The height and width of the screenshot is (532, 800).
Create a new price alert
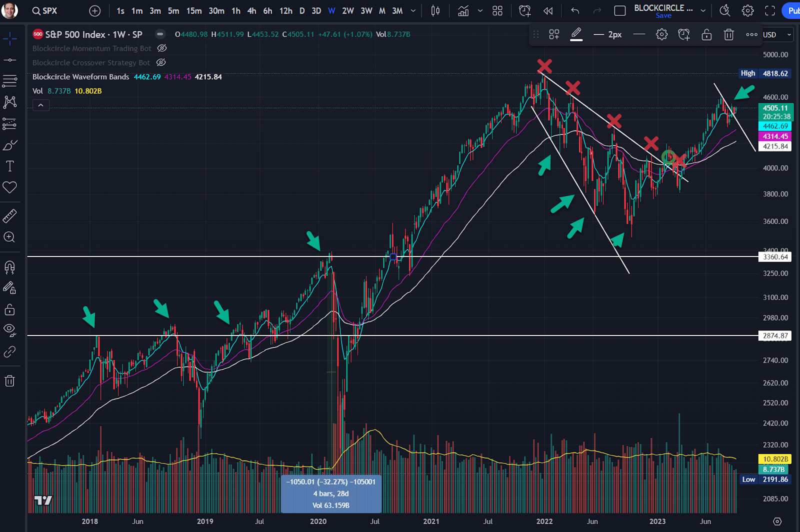click(x=524, y=10)
